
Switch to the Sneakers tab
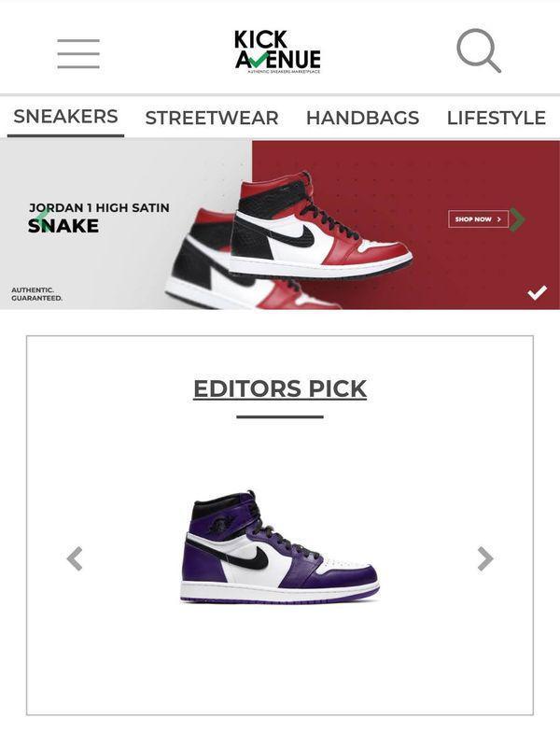click(65, 117)
